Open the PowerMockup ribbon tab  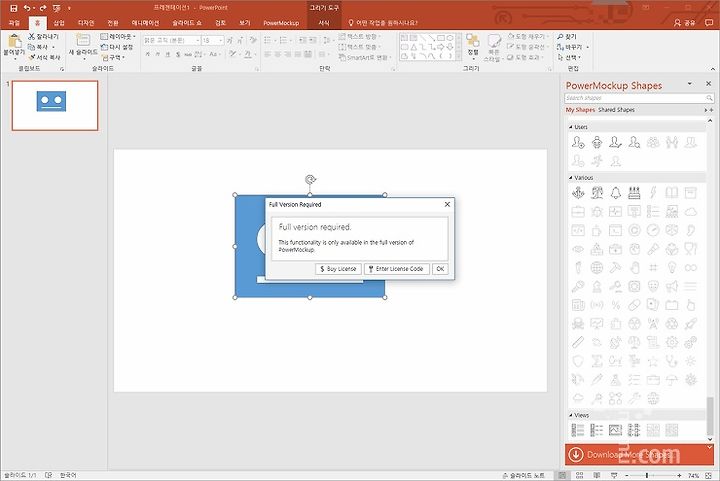click(281, 22)
